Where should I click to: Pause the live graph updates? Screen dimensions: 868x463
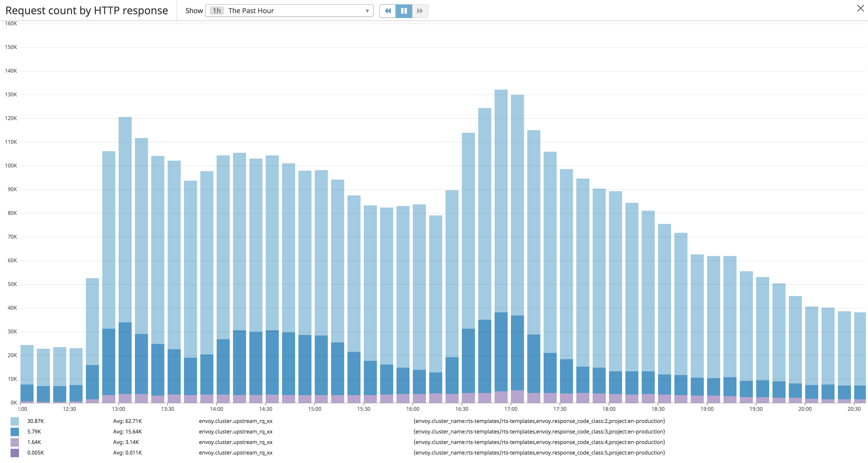pos(403,11)
